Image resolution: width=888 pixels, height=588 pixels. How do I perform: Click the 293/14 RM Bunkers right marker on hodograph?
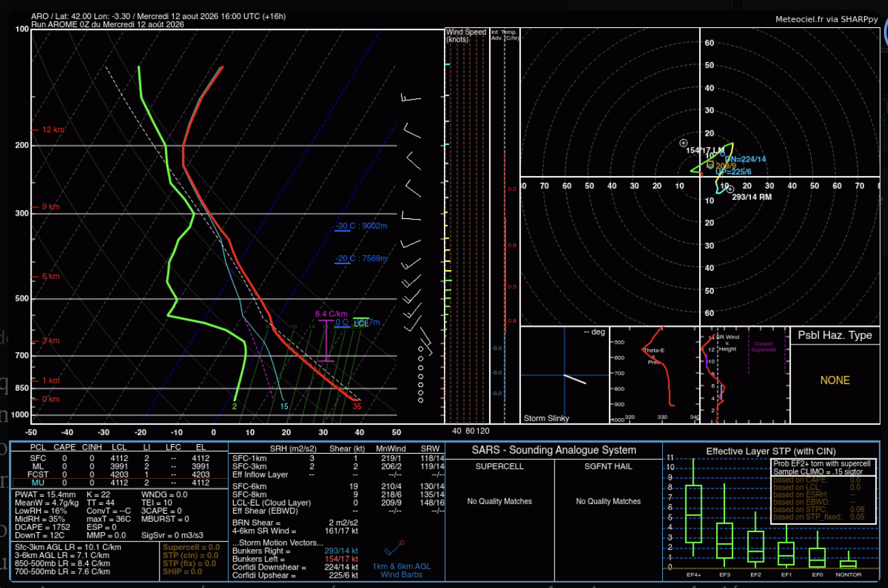coord(729,189)
